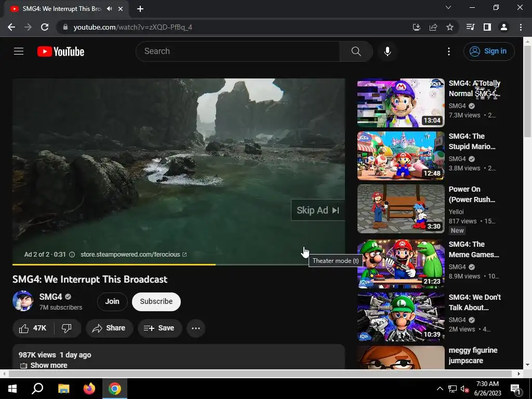Like the video with thumbs up 47K
The image size is (532, 399).
(x=33, y=328)
